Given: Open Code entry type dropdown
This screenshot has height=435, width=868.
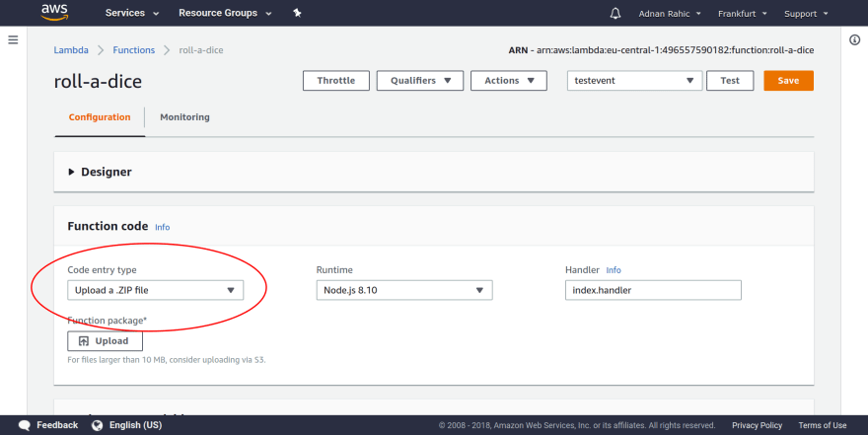Looking at the screenshot, I should click(x=156, y=290).
